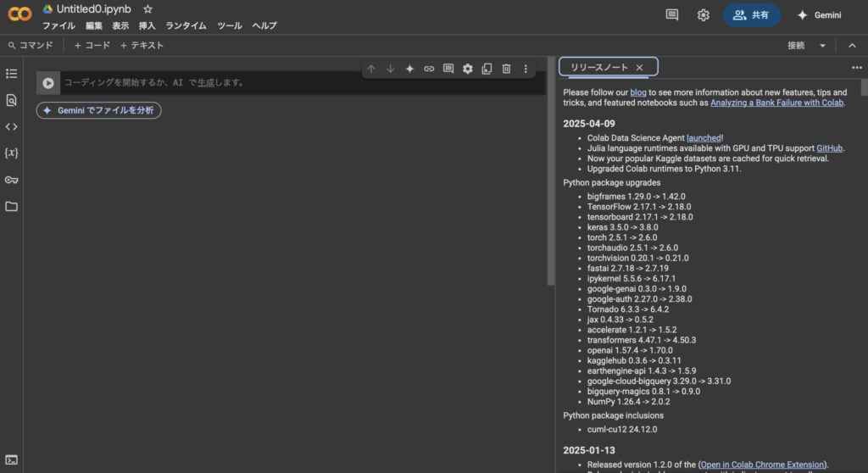The width and height of the screenshot is (868, 473).
Task: Open ランタイム menu
Action: 186,25
